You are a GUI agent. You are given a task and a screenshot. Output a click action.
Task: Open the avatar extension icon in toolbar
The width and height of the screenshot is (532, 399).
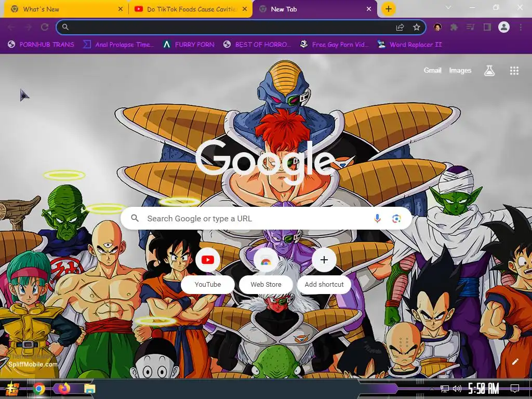[x=437, y=27]
